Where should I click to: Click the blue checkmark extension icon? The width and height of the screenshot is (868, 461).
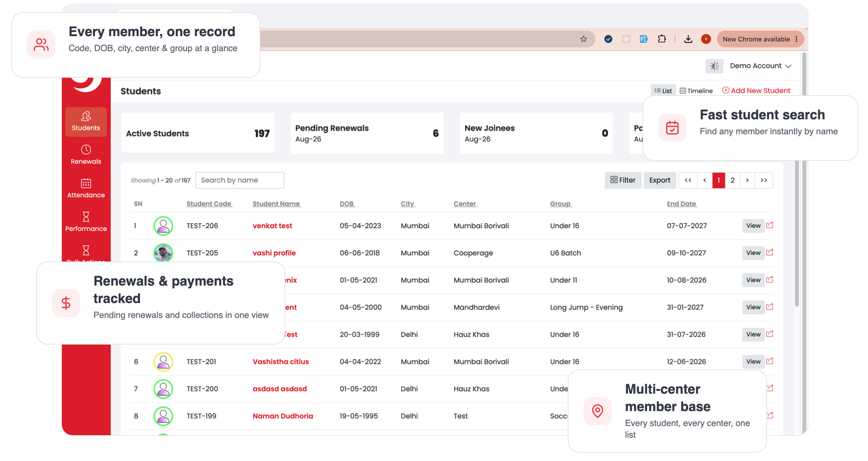pos(608,39)
